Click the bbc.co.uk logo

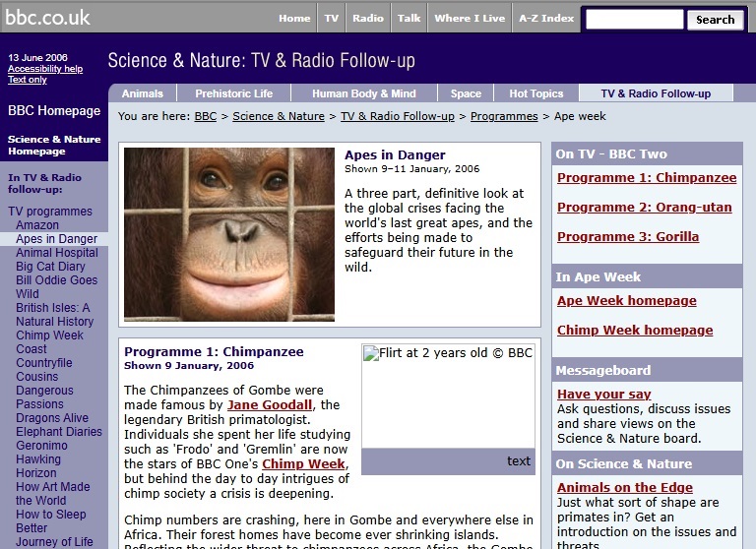coord(47,18)
